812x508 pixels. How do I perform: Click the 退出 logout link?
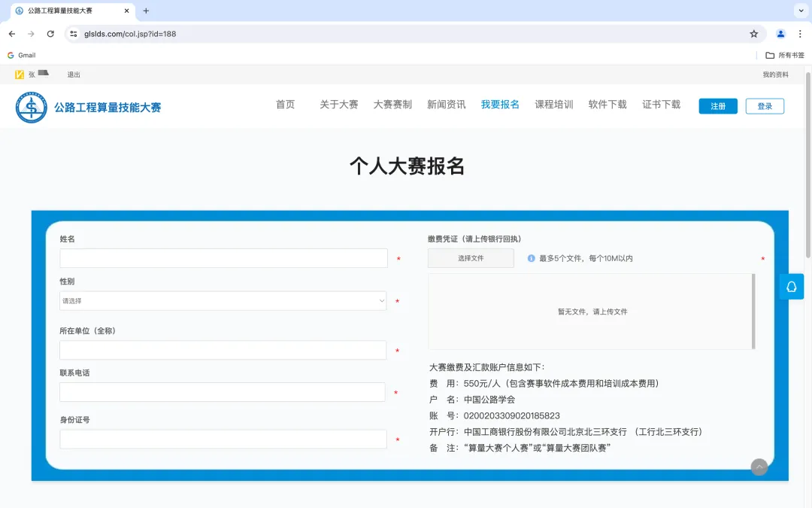73,75
